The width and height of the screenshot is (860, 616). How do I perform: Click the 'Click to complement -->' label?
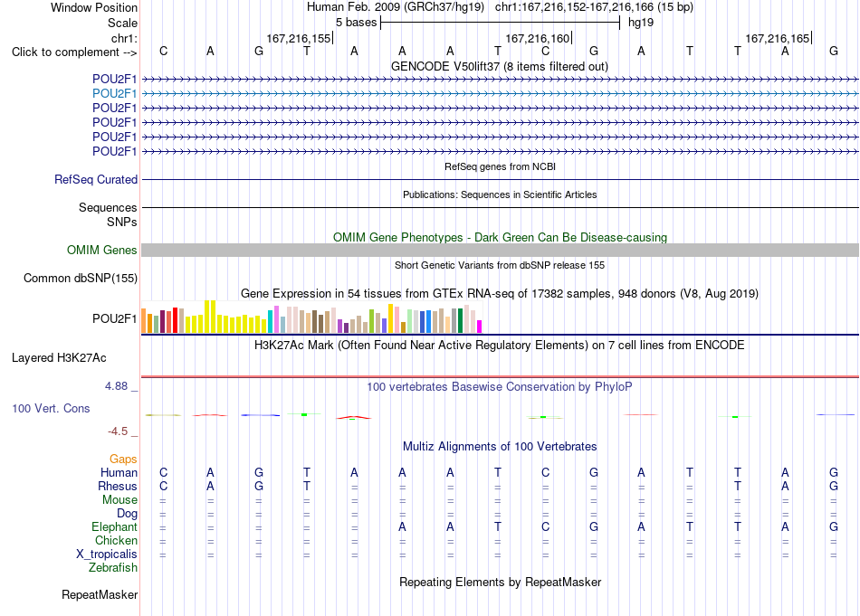pyautogui.click(x=74, y=52)
